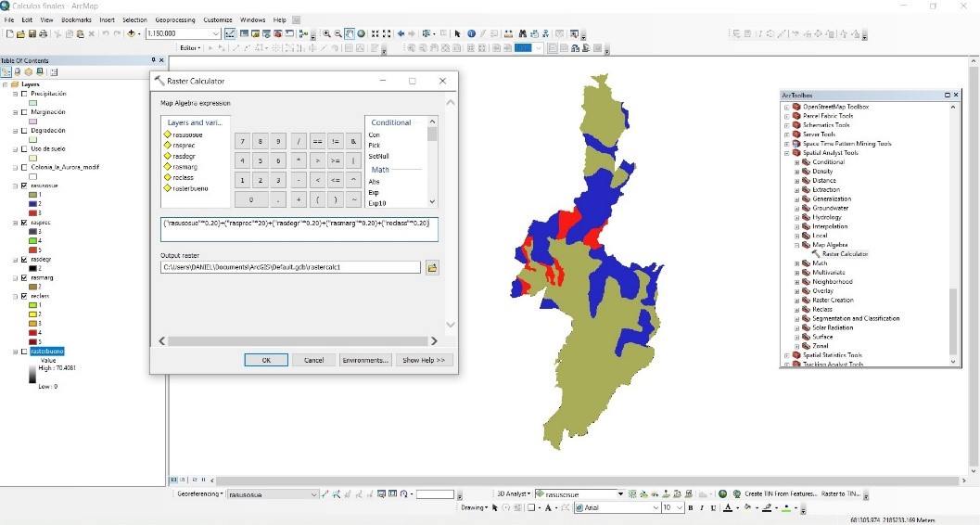Select the Zoom In tool
This screenshot has width=980, height=525.
coord(327,34)
